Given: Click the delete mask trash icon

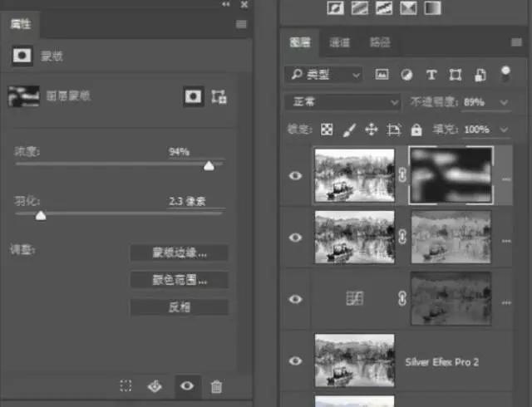Looking at the screenshot, I should (216, 385).
